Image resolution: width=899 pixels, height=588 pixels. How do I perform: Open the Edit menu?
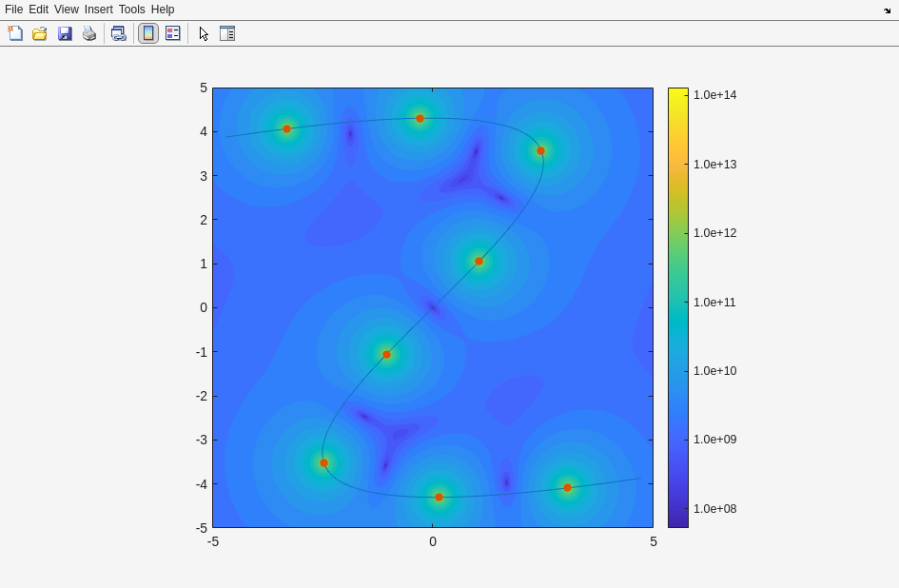point(38,10)
